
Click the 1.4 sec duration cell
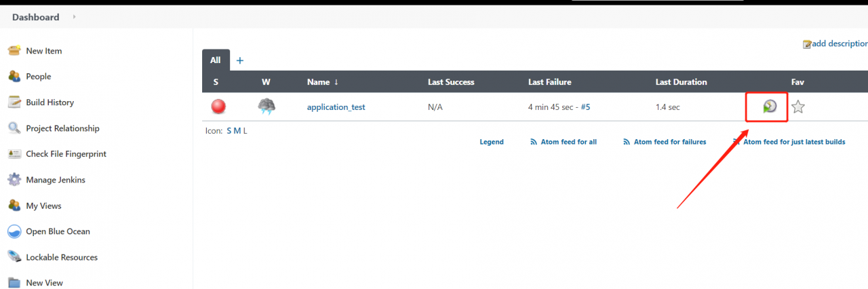pos(668,107)
